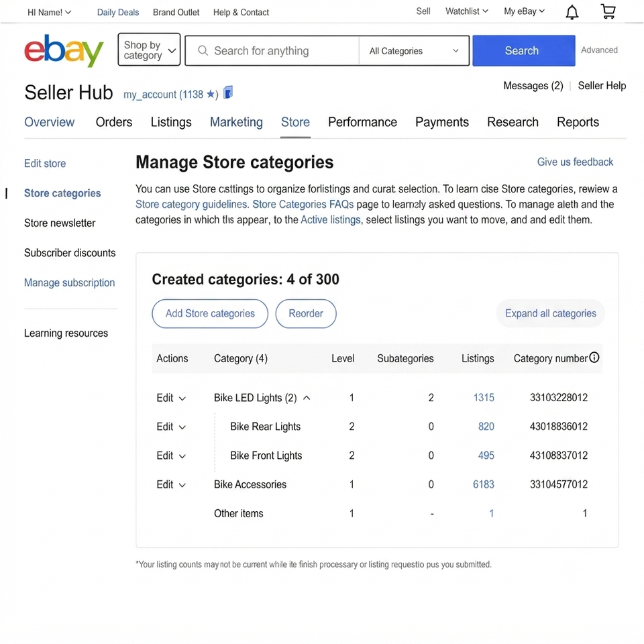Viewport: 644px width, 644px height.
Task: Open Store newsletter in sidebar
Action: 60,223
